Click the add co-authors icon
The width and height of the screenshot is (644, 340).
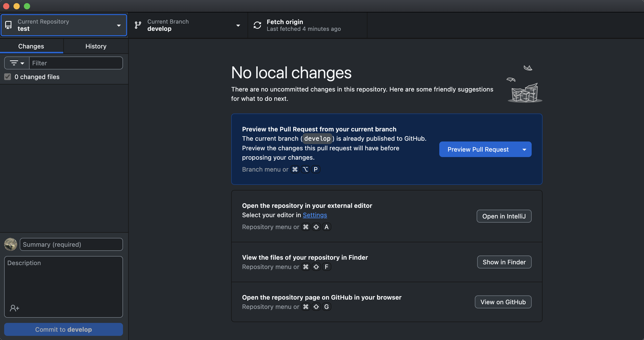15,308
